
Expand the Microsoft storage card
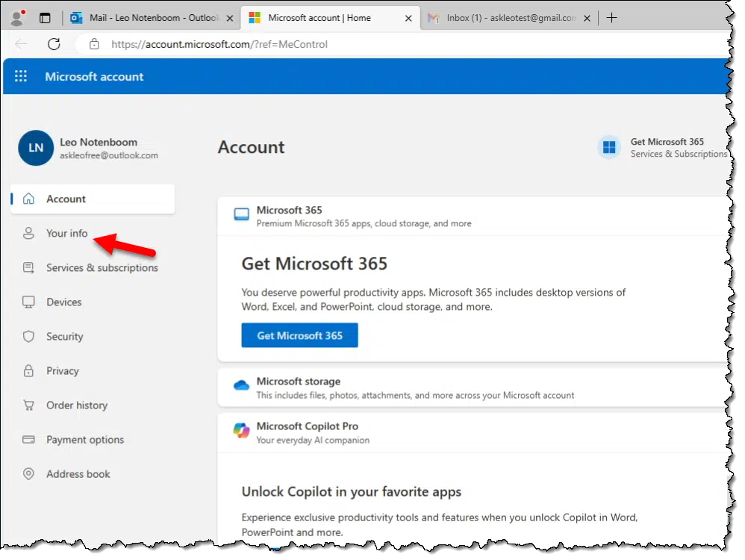click(473, 388)
